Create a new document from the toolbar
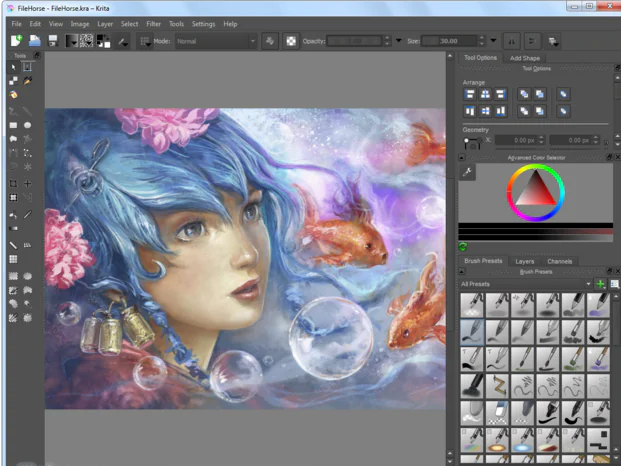 16,41
